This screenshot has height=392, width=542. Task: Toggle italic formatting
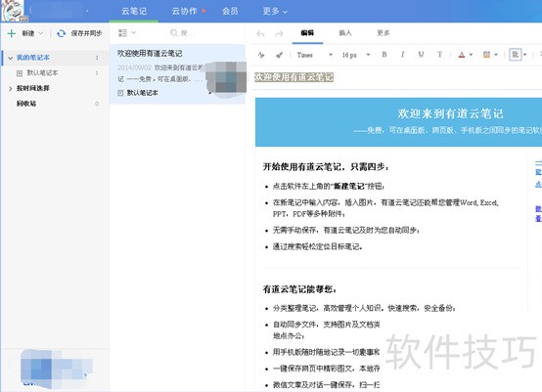pyautogui.click(x=402, y=55)
